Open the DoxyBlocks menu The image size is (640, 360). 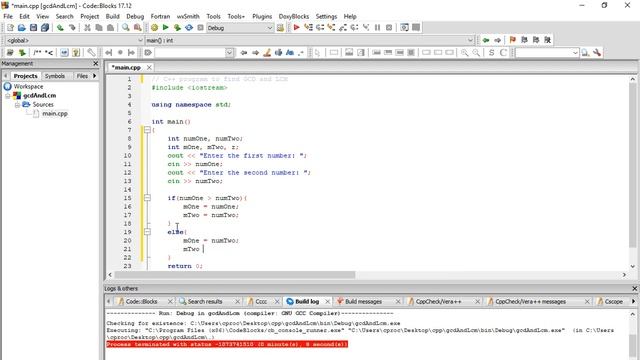294,16
